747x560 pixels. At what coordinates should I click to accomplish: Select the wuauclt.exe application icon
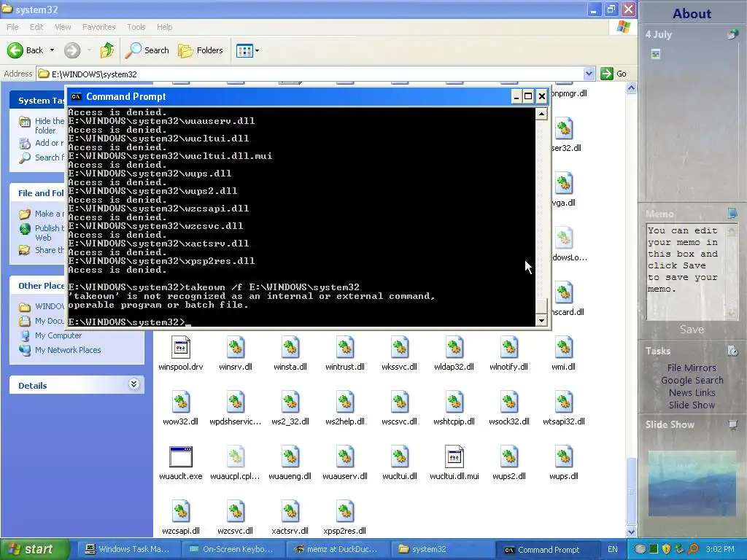181,457
